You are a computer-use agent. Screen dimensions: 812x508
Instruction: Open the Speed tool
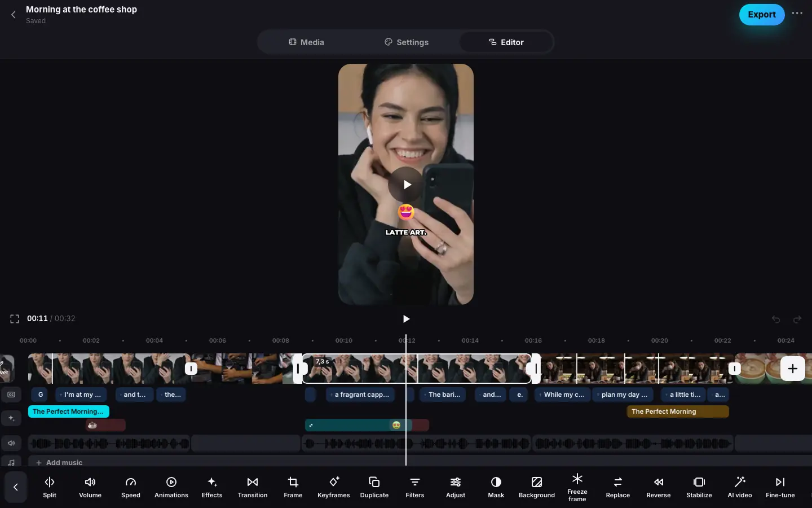[x=131, y=487]
